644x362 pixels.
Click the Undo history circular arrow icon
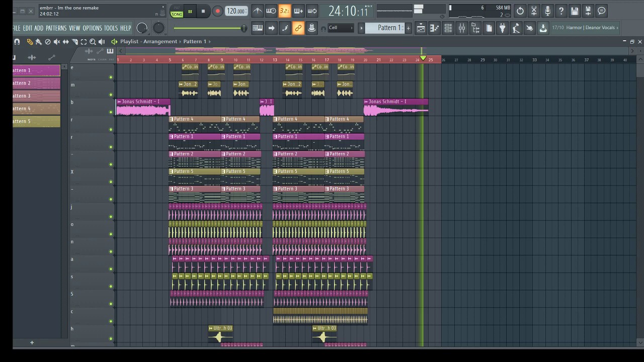(x=520, y=11)
